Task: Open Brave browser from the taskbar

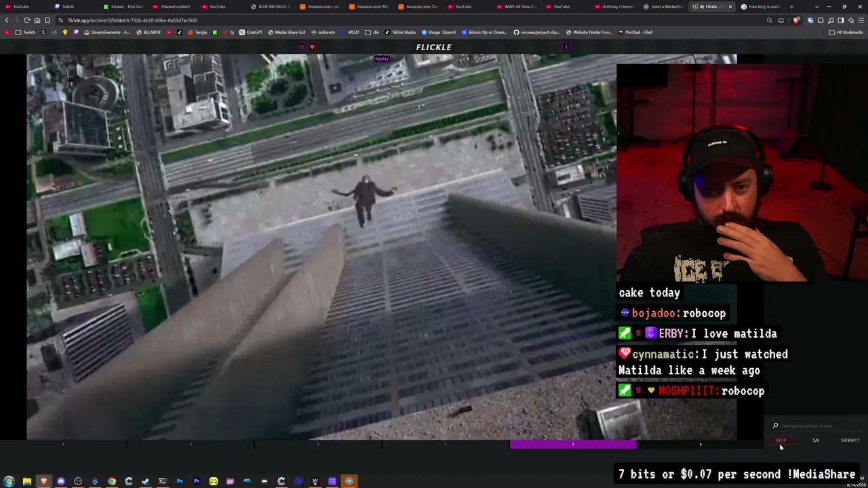Action: pyautogui.click(x=44, y=481)
